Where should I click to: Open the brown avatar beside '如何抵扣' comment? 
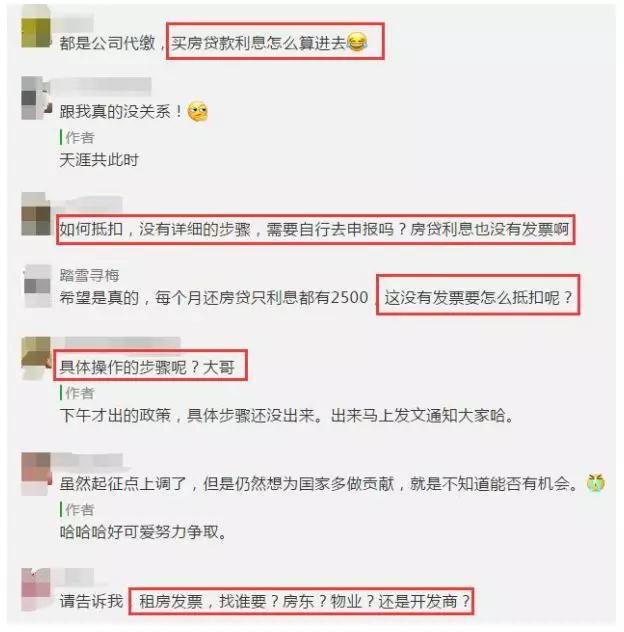coord(36,214)
